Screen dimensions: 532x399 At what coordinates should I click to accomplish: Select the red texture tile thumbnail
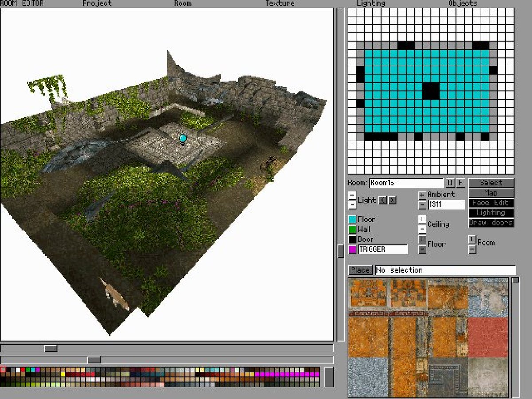pyautogui.click(x=488, y=337)
